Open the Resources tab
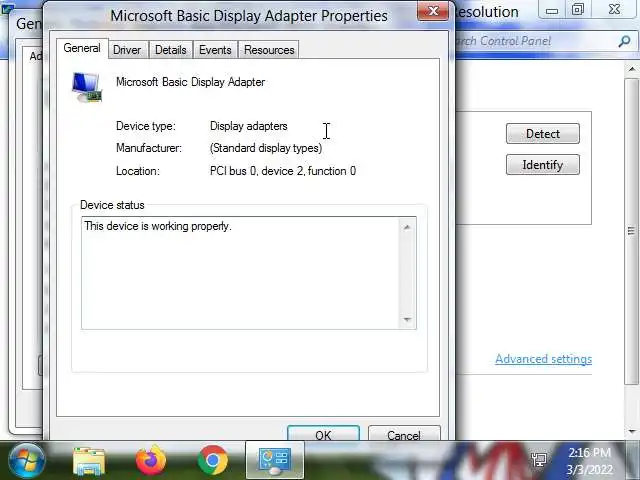The width and height of the screenshot is (640, 480). coord(269,50)
